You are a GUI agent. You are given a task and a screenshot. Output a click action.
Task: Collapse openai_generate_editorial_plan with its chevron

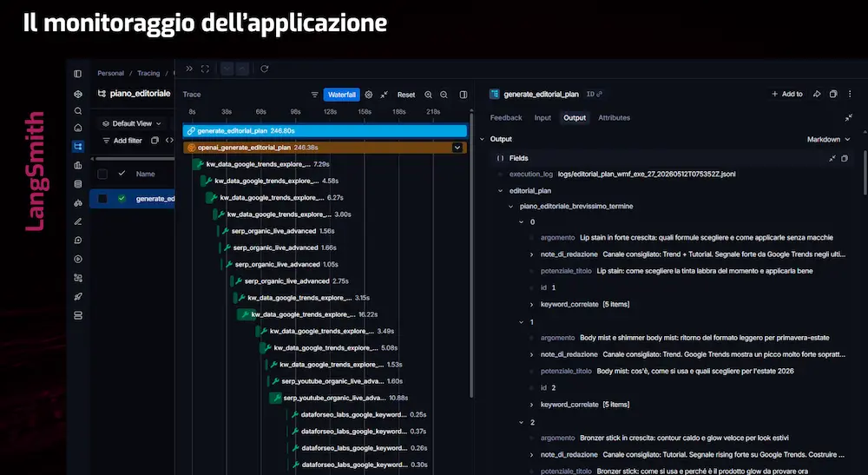457,148
